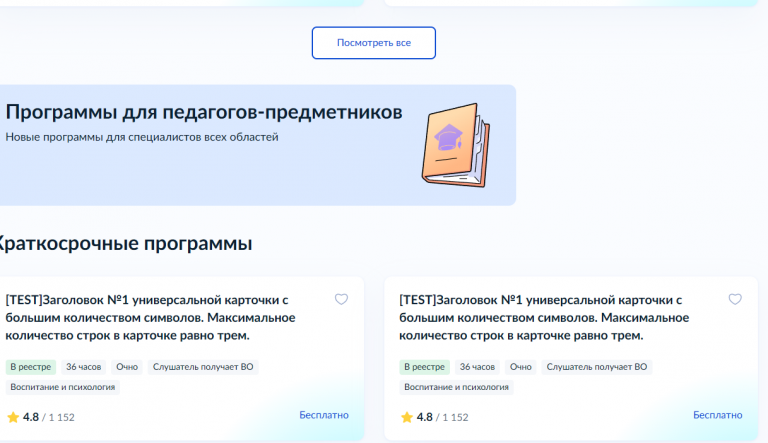Viewport: 768px width, 443px height.
Task: Click "36 часов" tag in right card
Action: coord(477,367)
